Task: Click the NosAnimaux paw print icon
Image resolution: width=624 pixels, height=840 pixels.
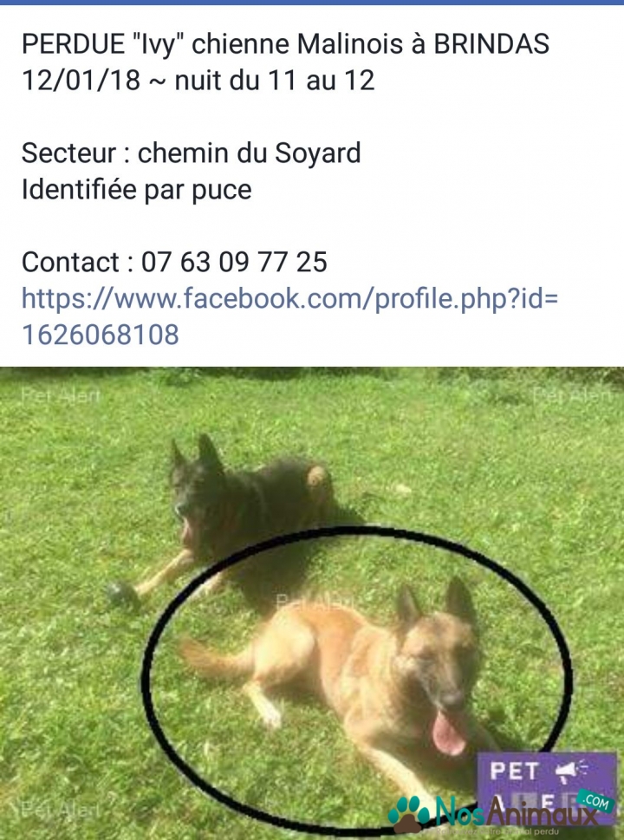Action: (x=409, y=815)
